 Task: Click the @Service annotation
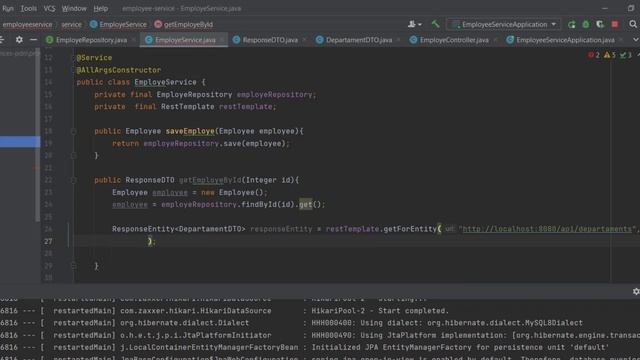(x=94, y=58)
